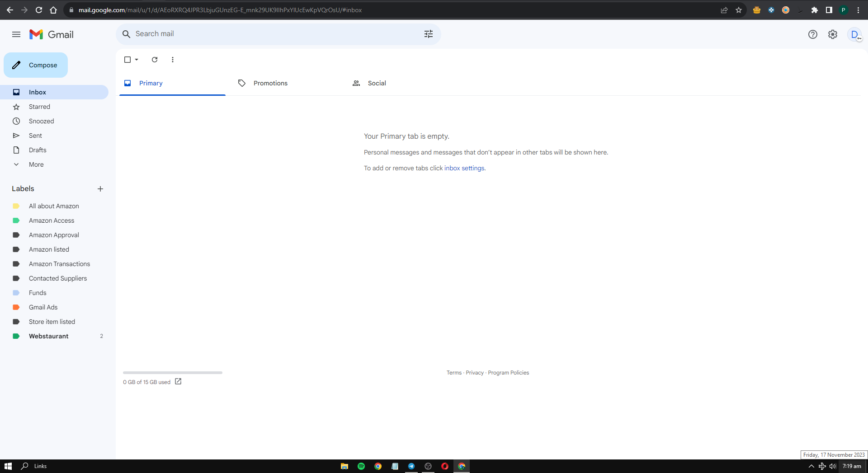Viewport: 868px width, 473px height.
Task: Click the taskbar search icon
Action: click(x=25, y=466)
